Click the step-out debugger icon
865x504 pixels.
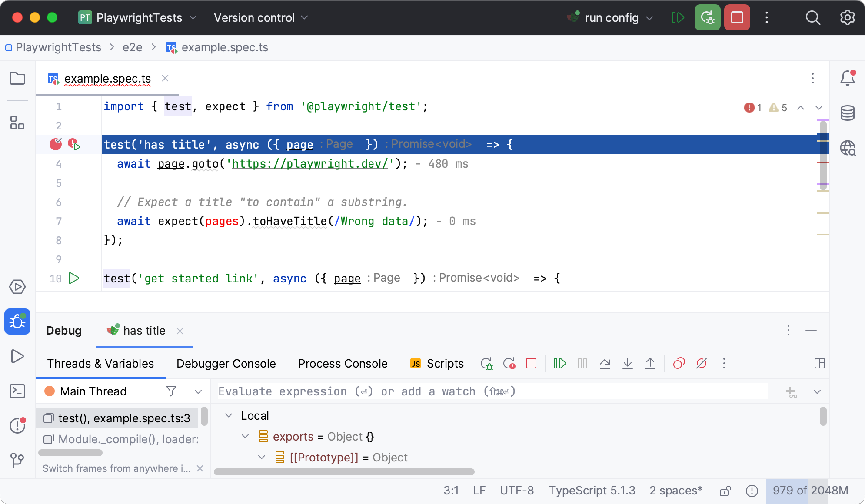(650, 363)
